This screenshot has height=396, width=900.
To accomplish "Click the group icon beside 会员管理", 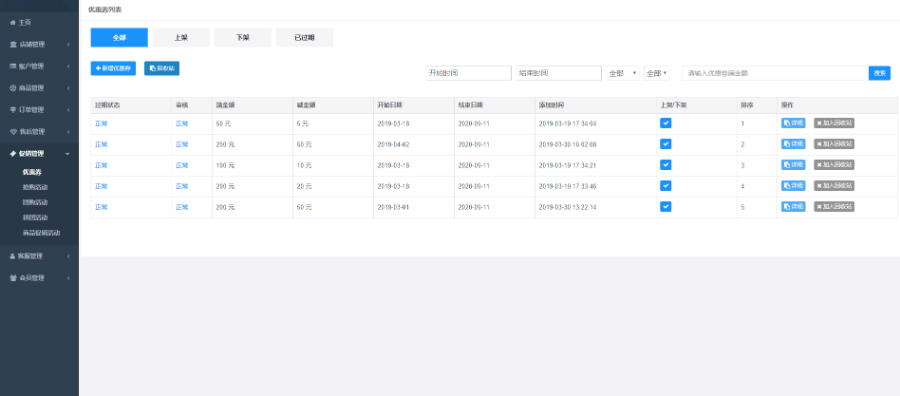I will (13, 278).
